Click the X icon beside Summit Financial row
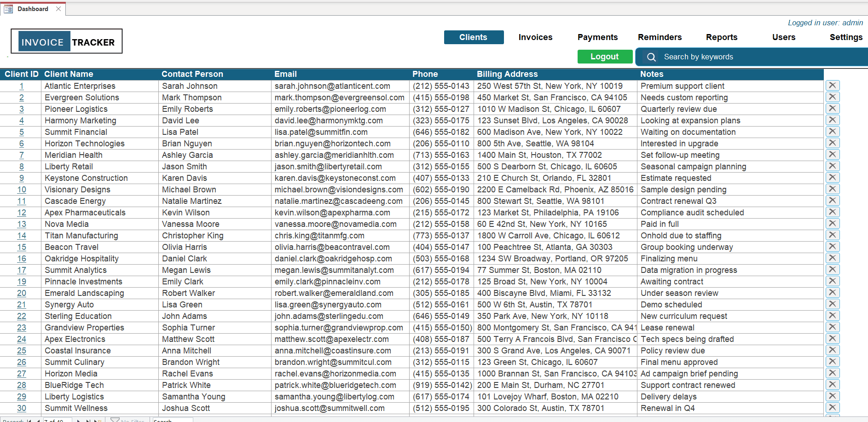 [832, 132]
